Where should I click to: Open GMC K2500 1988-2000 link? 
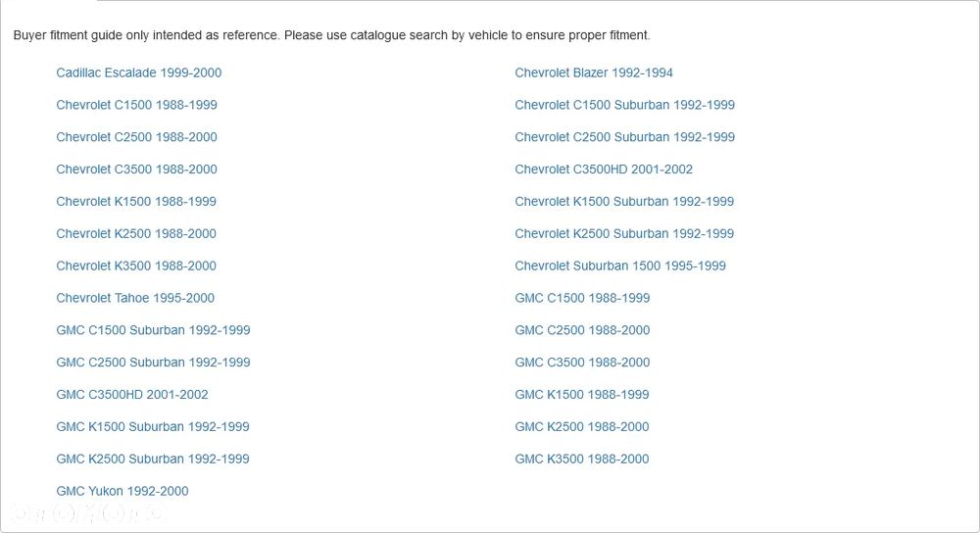click(582, 427)
